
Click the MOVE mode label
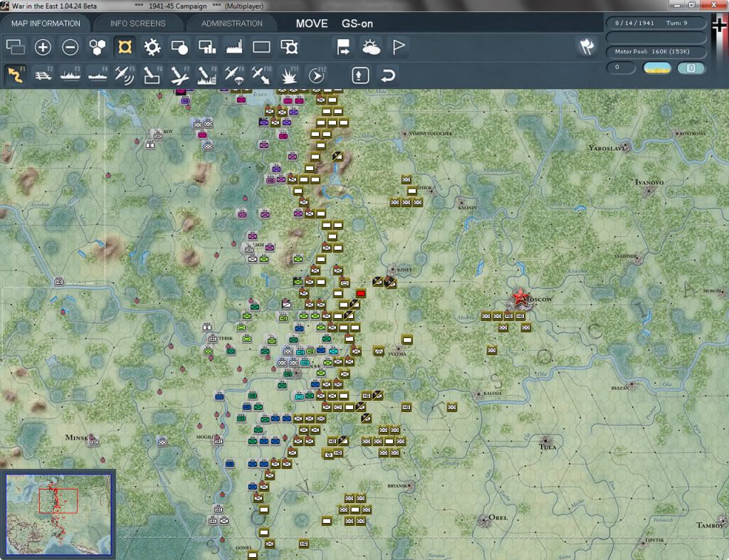pos(312,23)
